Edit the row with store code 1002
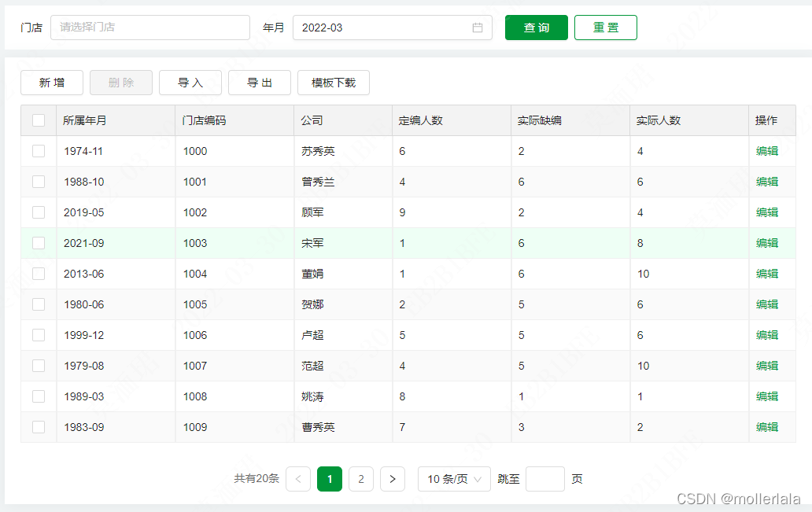The image size is (812, 512). pyautogui.click(x=767, y=212)
